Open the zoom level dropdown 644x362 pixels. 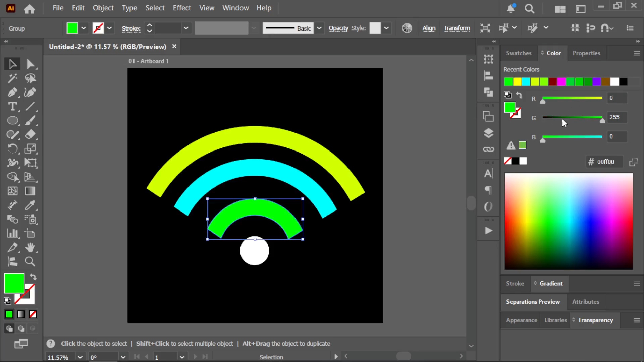80,357
